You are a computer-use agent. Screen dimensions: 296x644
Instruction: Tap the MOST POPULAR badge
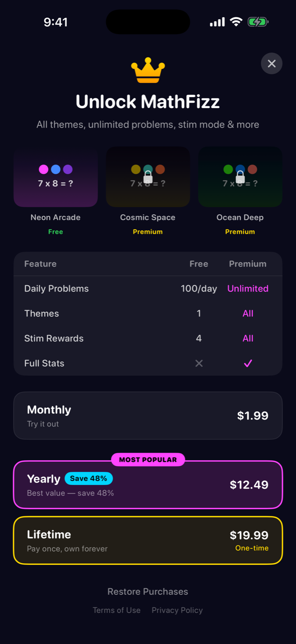coord(148,459)
